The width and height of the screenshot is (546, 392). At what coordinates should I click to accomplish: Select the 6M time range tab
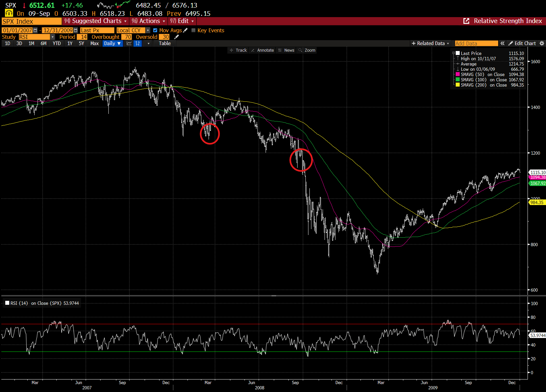(x=43, y=43)
